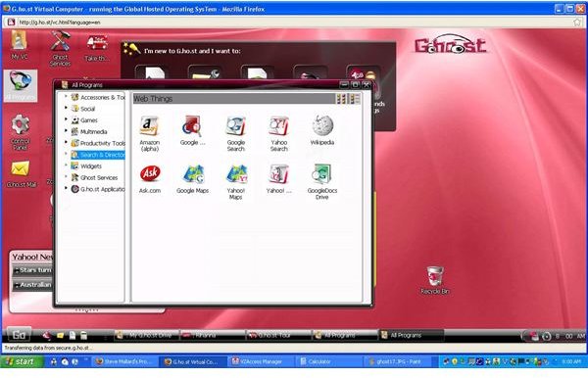Switch to My G.ho.st Drive taskbar window
This screenshot has width=588, height=378.
146,335
